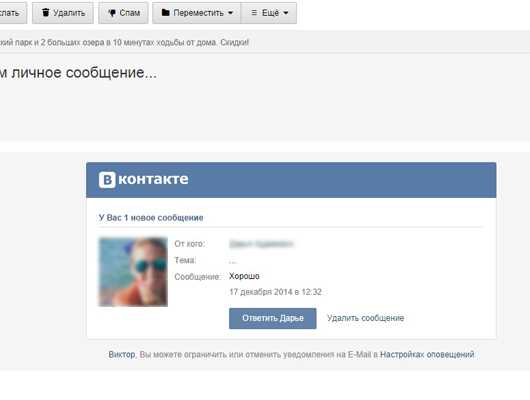Open the Настройках оповещений link
The image size is (530, 400).
pyautogui.click(x=427, y=354)
